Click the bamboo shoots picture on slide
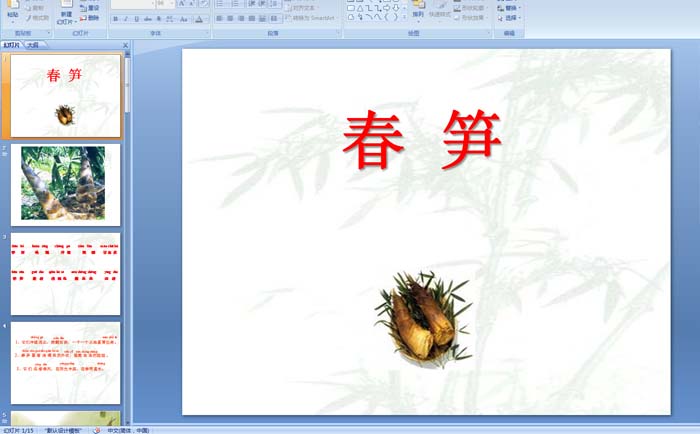Screen dimensions: 700x434 423,319
